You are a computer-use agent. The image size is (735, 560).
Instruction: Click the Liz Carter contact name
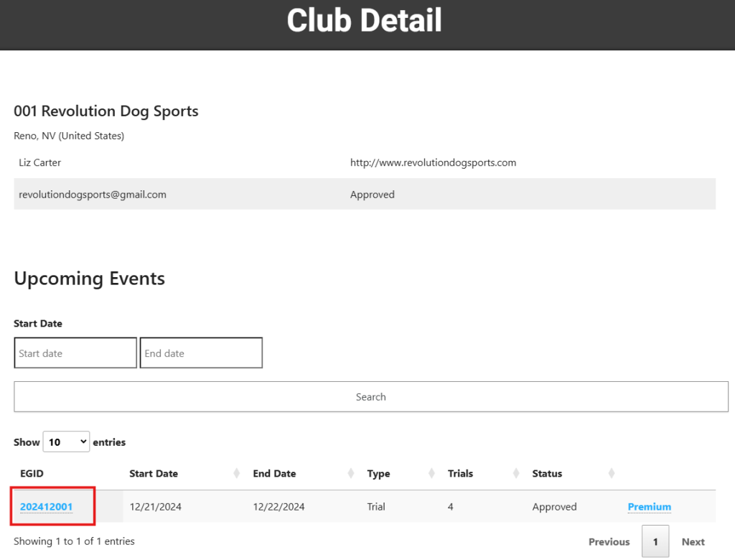(40, 163)
